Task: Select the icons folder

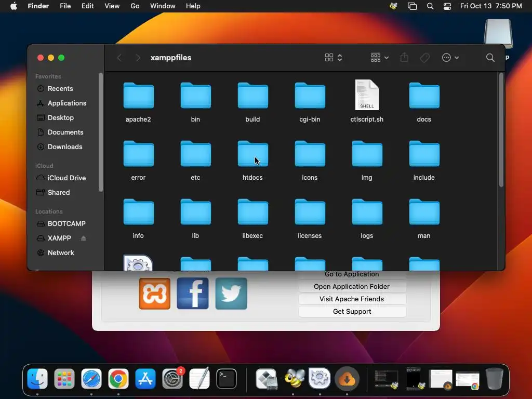Action: point(310,154)
